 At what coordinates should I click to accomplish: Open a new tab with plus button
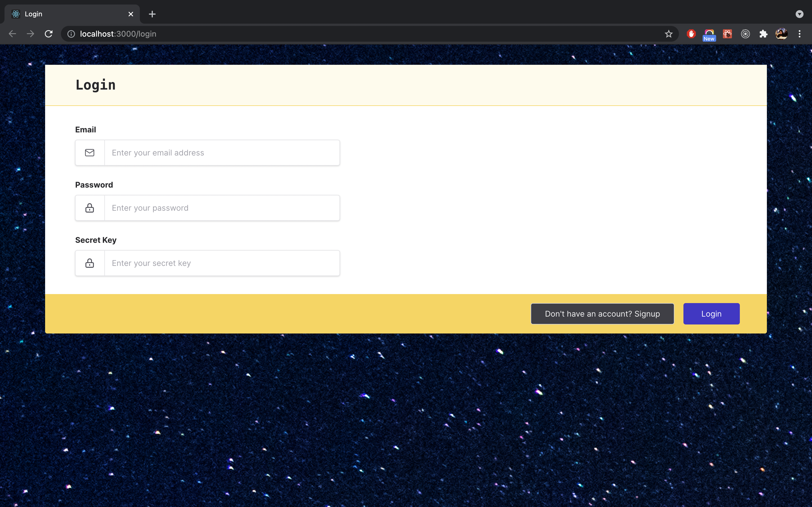[152, 14]
